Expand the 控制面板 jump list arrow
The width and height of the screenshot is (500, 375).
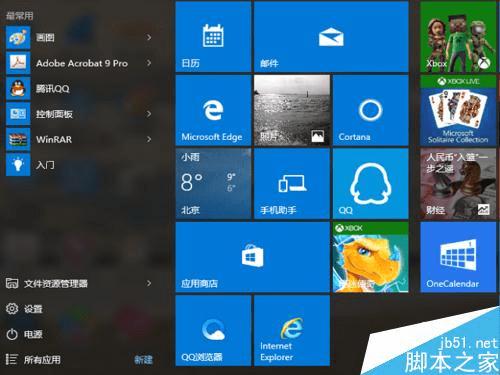pos(149,114)
